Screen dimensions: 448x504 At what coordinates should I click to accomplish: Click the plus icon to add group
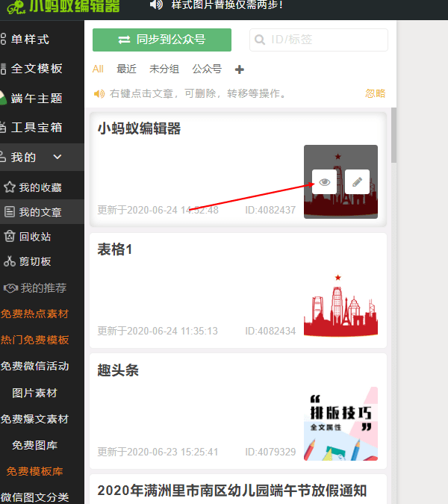240,69
